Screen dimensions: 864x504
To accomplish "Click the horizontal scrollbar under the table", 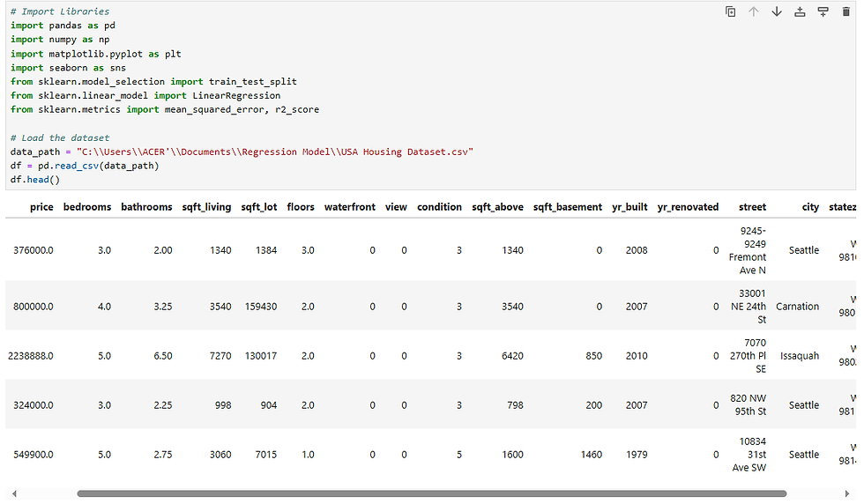I will (431, 493).
